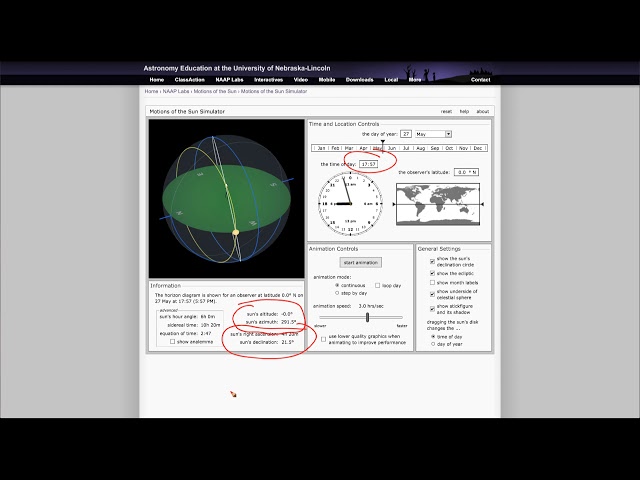The image size is (640, 480).
Task: Click the day of year number field
Action: click(406, 134)
